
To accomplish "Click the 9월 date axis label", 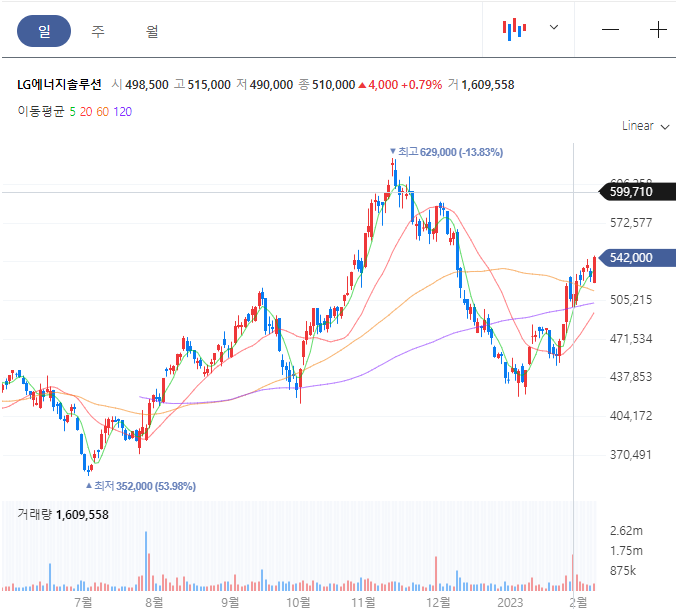I will (230, 602).
